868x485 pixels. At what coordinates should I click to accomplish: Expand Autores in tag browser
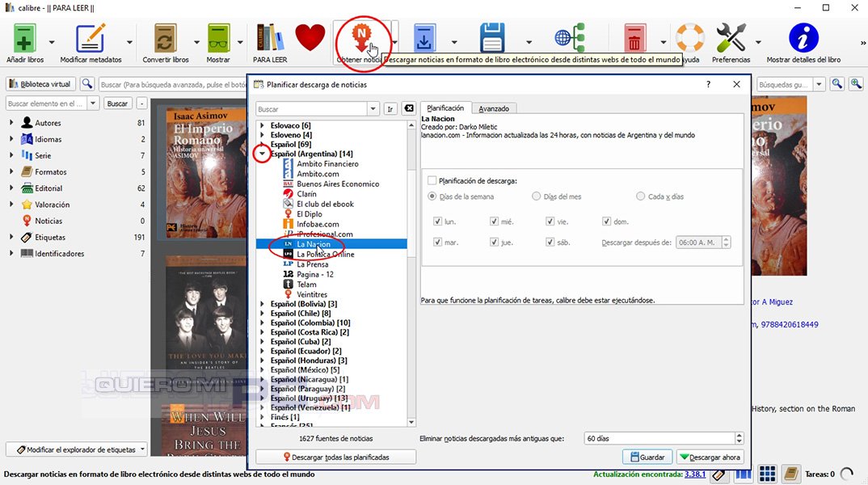[x=11, y=123]
